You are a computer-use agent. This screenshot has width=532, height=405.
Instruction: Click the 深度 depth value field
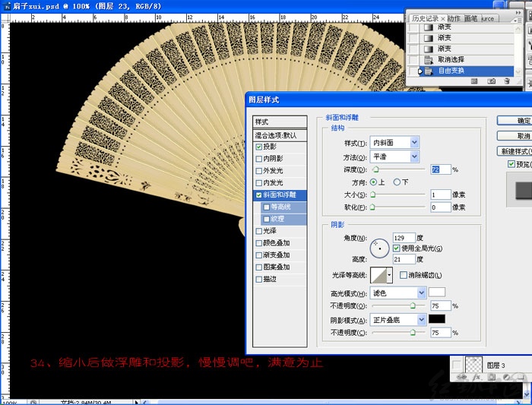[x=440, y=169]
